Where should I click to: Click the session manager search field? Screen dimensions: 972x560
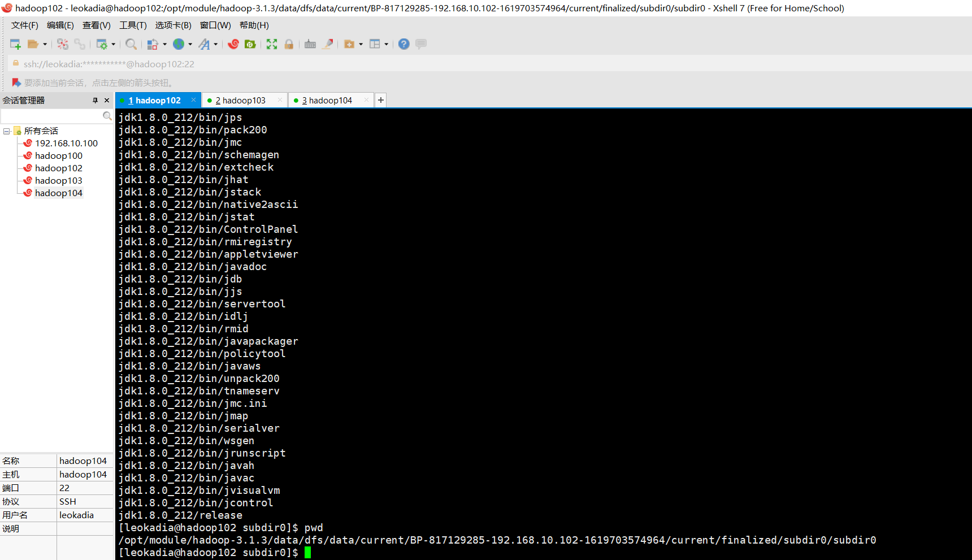pos(51,116)
